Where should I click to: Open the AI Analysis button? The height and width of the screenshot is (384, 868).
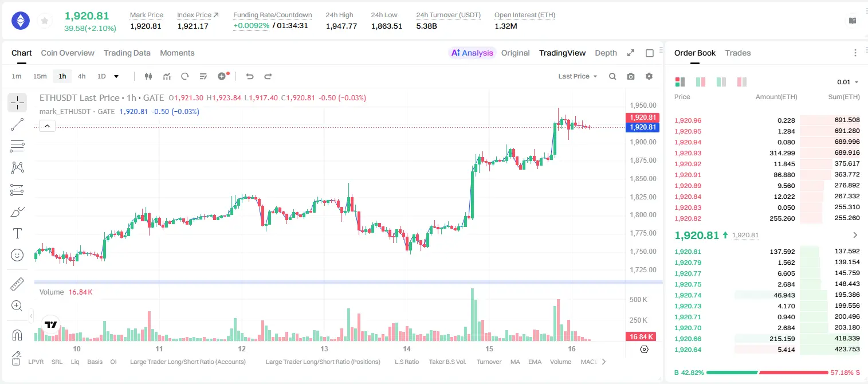tap(472, 53)
